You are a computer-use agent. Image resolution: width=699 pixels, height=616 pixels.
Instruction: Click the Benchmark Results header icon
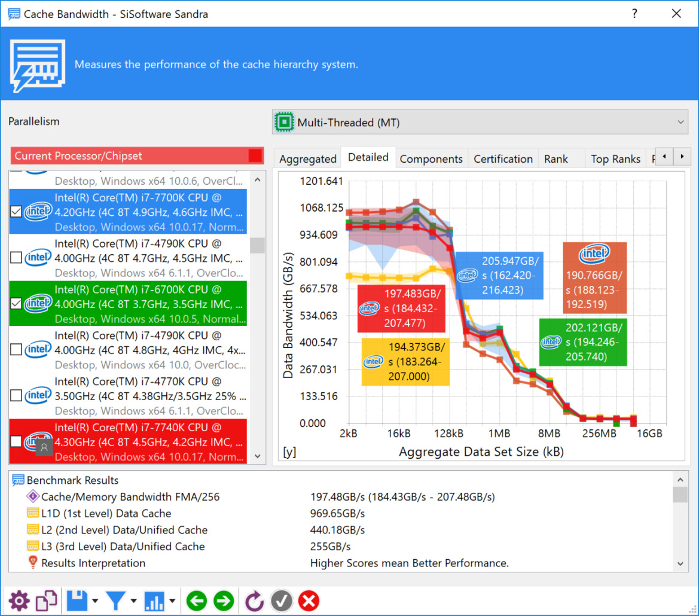click(19, 480)
